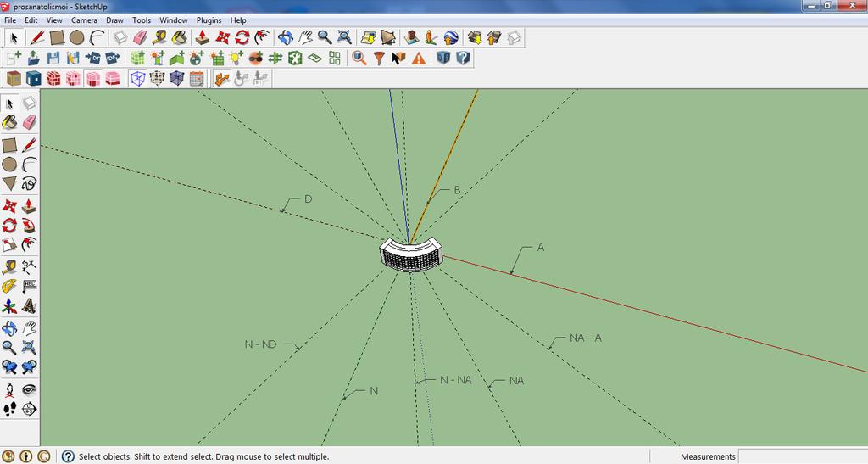
Task: Activate Push/Pull tool in top toolbar
Action: [x=203, y=37]
